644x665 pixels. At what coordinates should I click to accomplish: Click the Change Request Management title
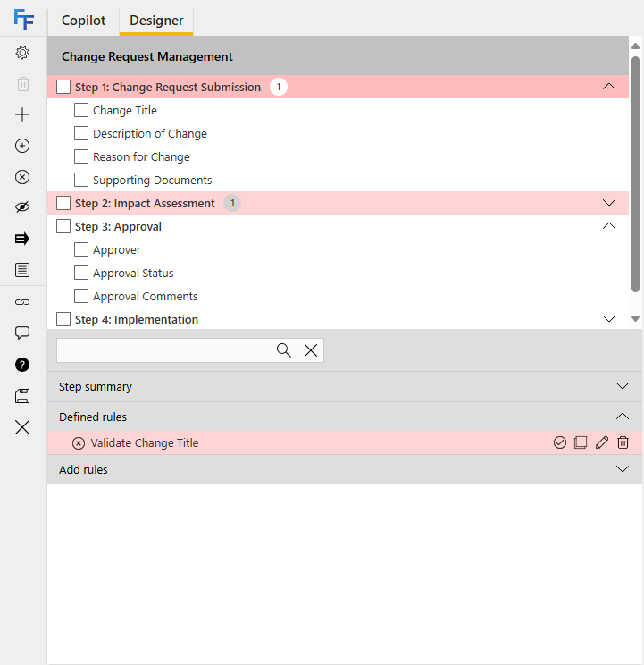[x=147, y=57]
